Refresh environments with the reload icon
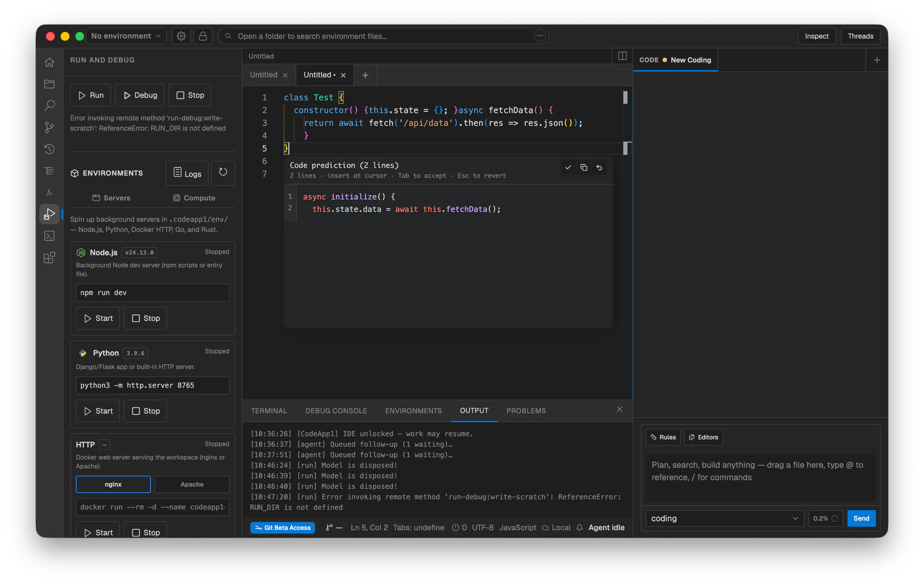 click(223, 173)
